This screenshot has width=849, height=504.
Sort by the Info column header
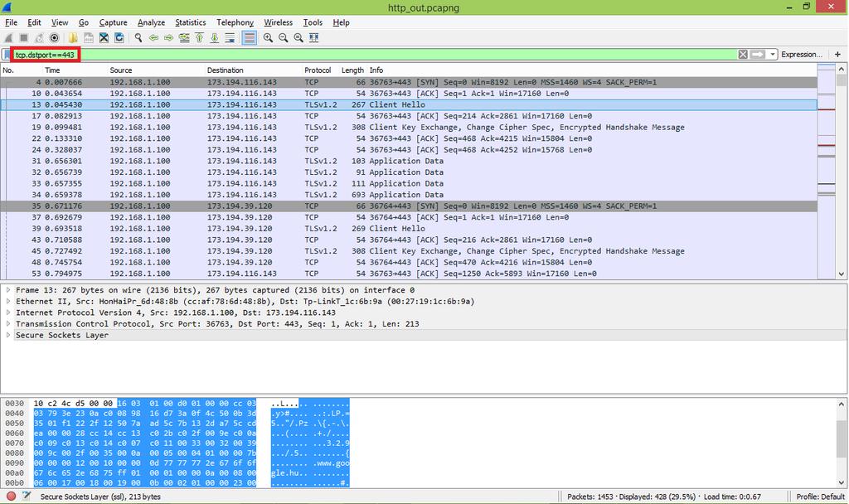click(x=592, y=70)
